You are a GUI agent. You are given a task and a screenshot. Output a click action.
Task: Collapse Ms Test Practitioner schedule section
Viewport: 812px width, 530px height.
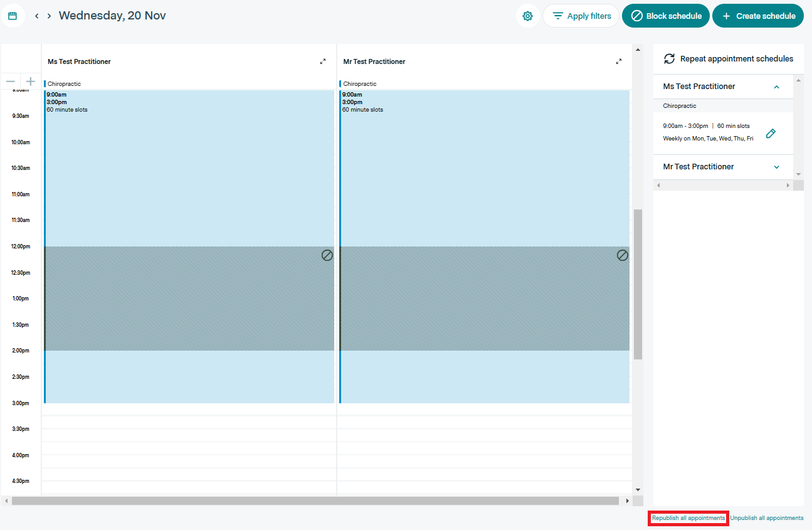[x=776, y=87]
